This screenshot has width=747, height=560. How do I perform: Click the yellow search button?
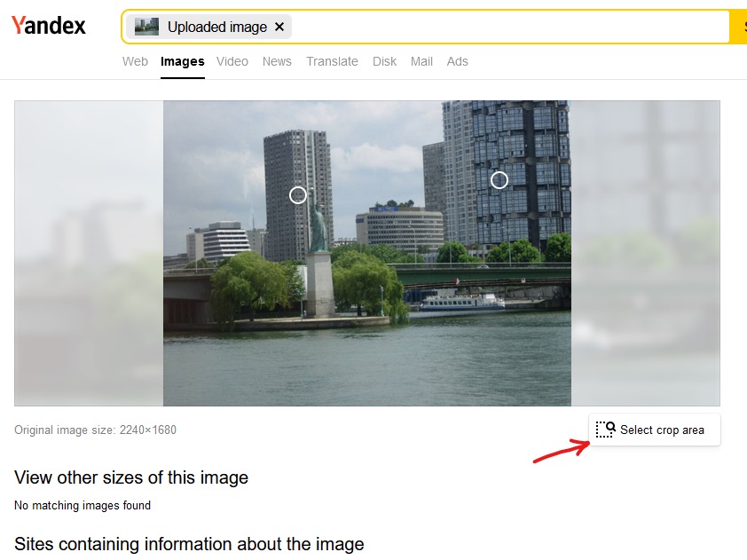click(x=738, y=27)
